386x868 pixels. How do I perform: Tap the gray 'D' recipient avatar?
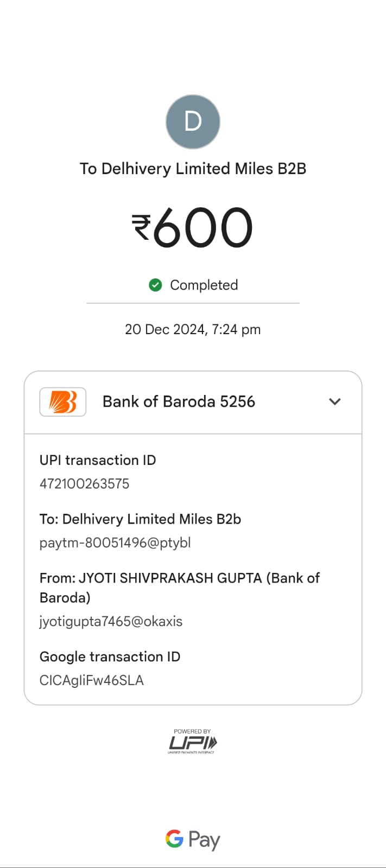193,122
